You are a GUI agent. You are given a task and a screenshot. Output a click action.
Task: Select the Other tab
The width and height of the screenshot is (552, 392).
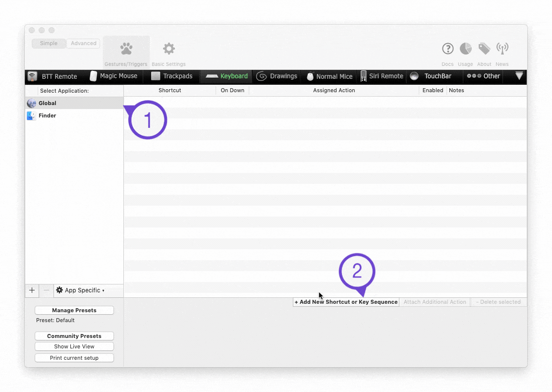[x=483, y=76]
